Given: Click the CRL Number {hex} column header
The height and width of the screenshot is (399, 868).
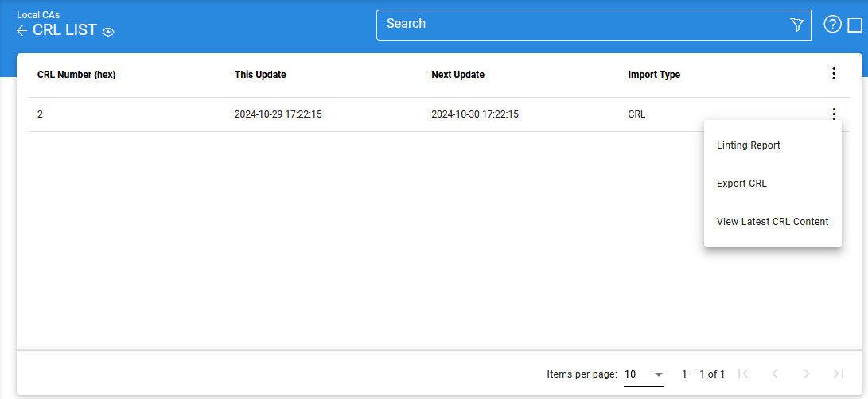Looking at the screenshot, I should coord(76,75).
